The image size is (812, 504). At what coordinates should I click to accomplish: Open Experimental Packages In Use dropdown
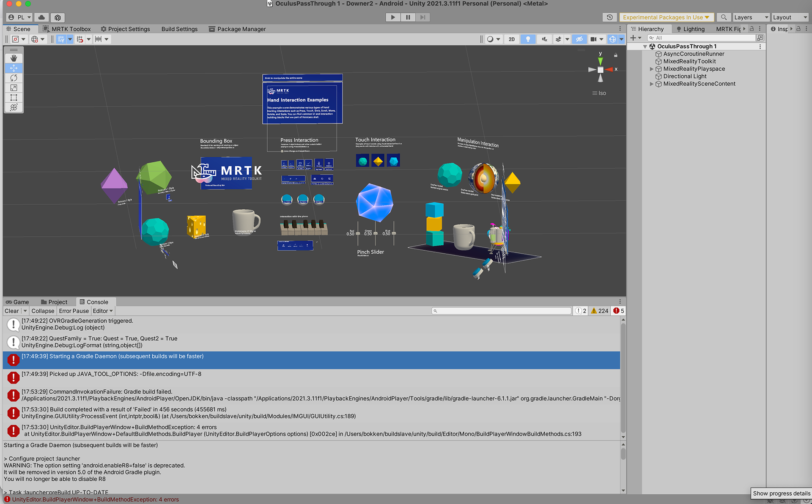[x=666, y=17]
